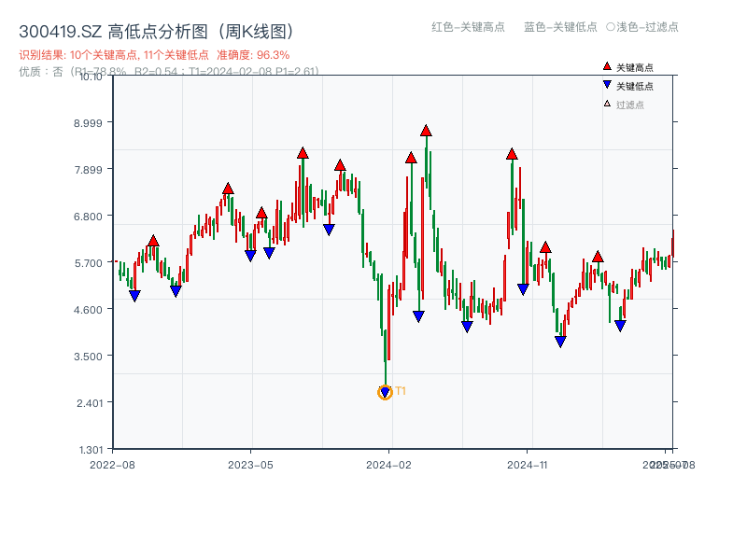This screenshot has height=560, width=747.
Task: Click the 蓝色-关键低点 header text
Action: coord(560,27)
